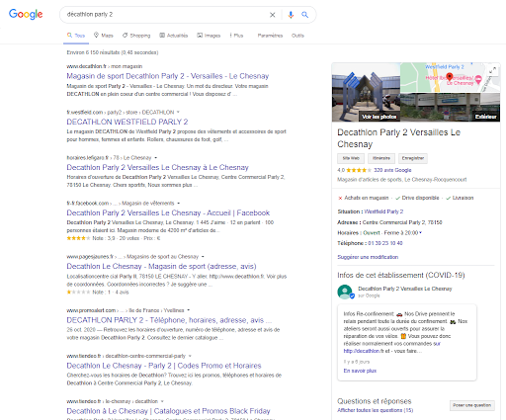Click the Decathlon Parly 2 Versailles Le Chesnay panel title

coord(398,138)
